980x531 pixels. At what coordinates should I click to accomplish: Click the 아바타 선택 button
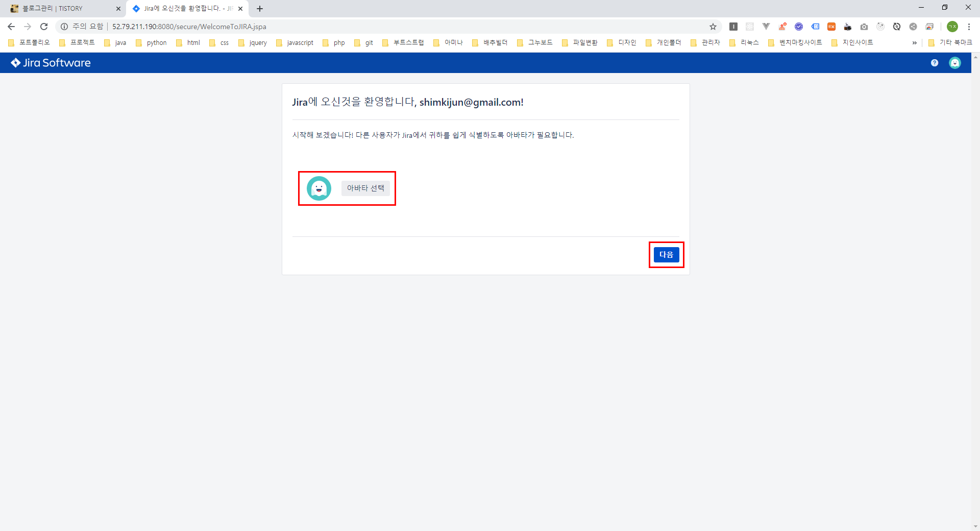(x=365, y=188)
